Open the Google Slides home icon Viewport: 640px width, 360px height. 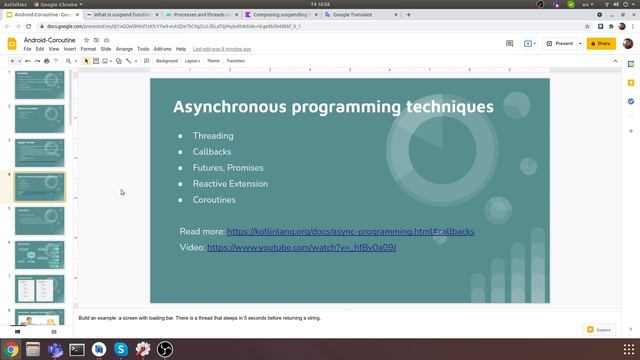click(x=12, y=44)
